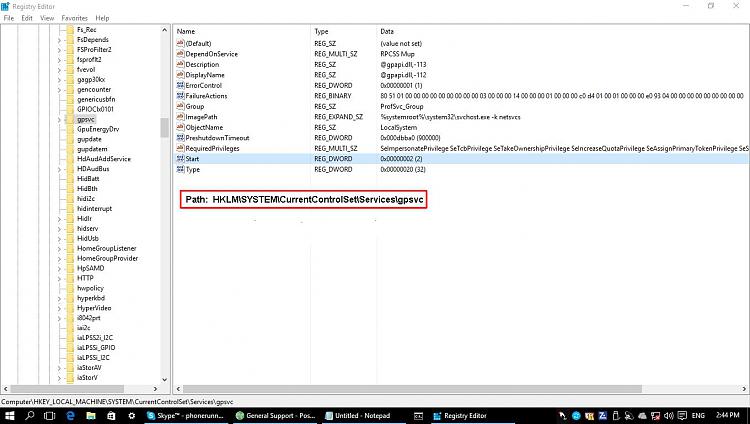Expand the gpsvc key node
Screen dimensions: 750x424
pyautogui.click(x=59, y=120)
